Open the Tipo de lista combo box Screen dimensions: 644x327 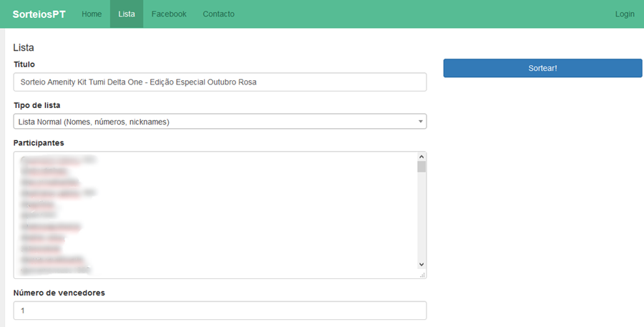[215, 122]
